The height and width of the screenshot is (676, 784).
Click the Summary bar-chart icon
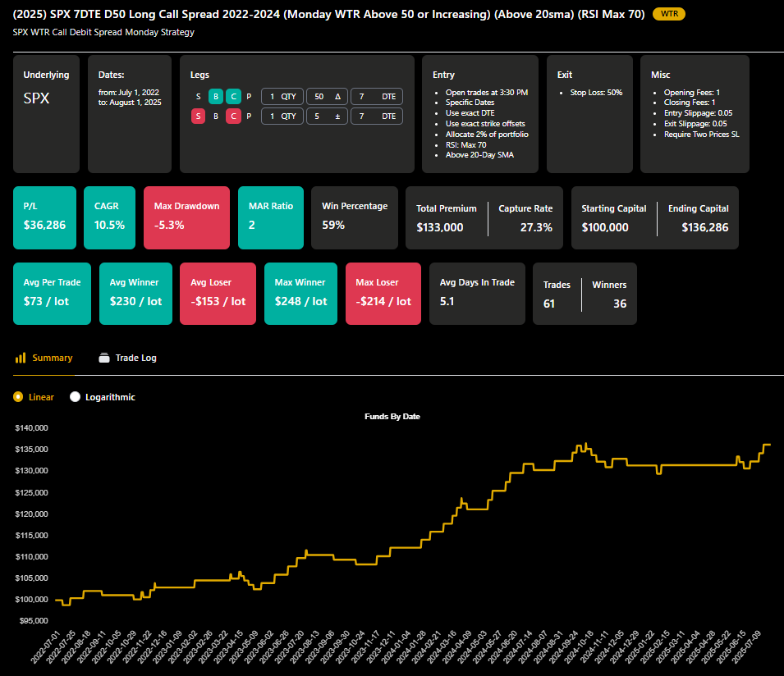coord(21,358)
